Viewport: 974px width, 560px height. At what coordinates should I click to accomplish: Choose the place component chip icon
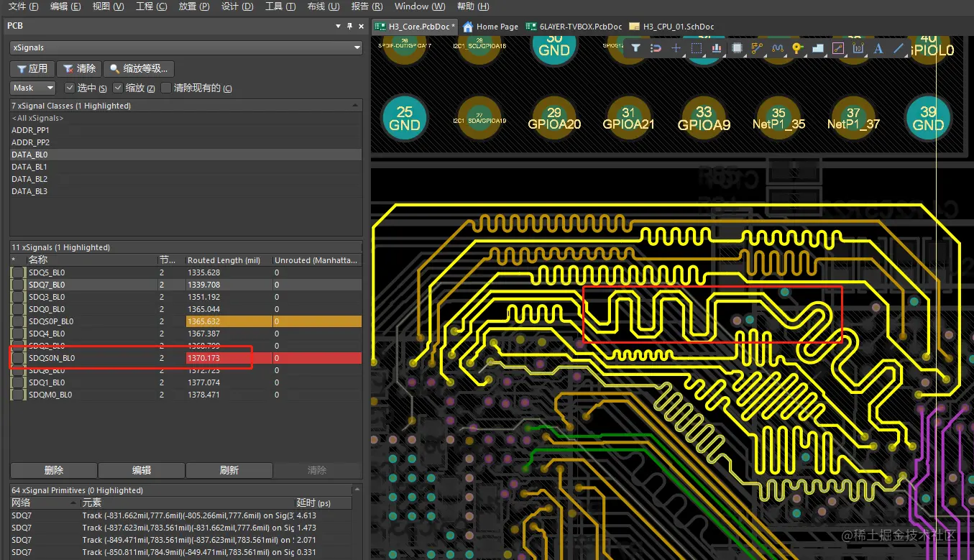click(737, 48)
